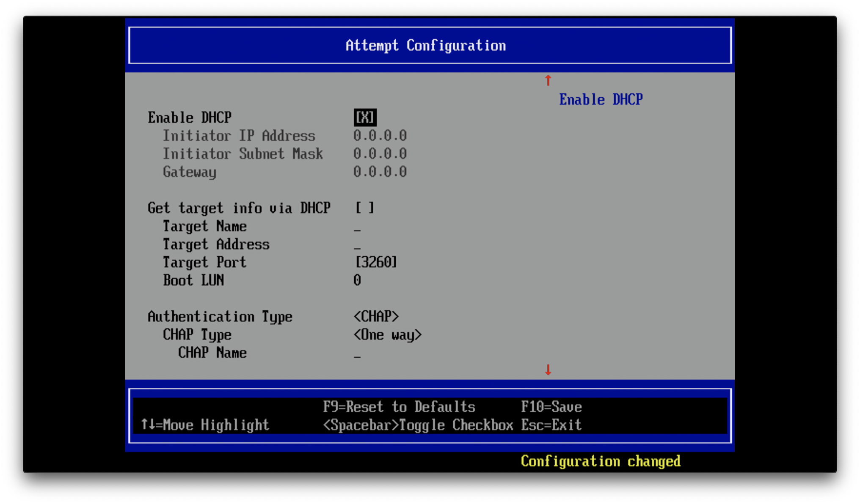This screenshot has width=860, height=504.
Task: Click Gateway value 0.0.0.0
Action: [380, 172]
